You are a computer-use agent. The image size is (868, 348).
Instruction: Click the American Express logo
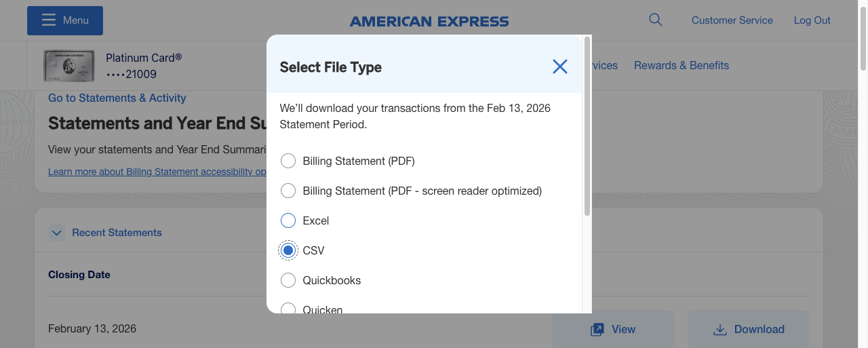pyautogui.click(x=429, y=22)
